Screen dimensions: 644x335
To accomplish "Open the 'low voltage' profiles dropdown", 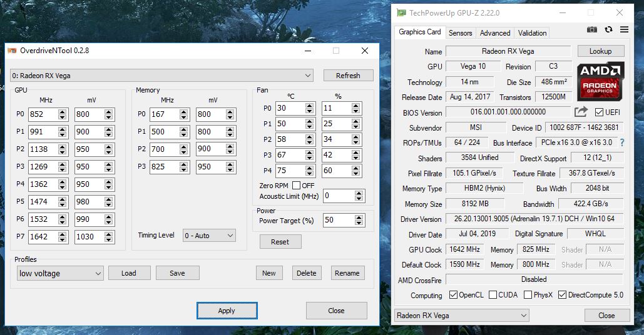I will [60, 274].
